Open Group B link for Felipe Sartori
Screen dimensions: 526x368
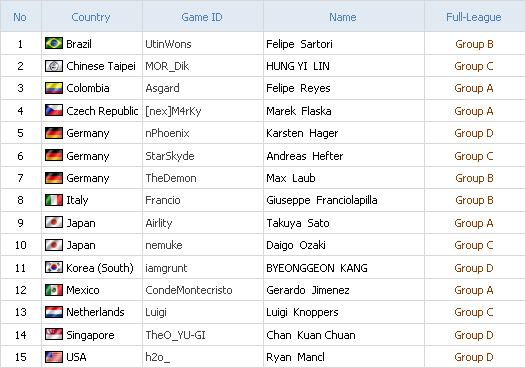pyautogui.click(x=474, y=44)
